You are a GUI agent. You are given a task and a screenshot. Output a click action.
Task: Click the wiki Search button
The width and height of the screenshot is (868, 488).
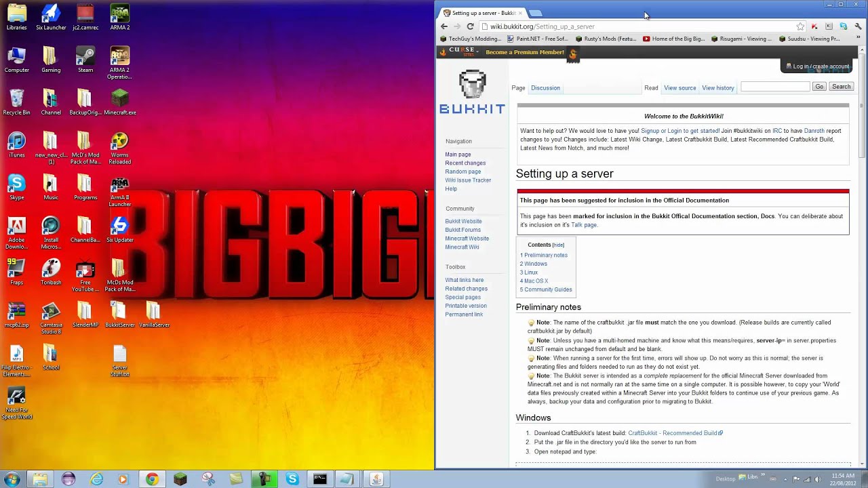pyautogui.click(x=841, y=87)
